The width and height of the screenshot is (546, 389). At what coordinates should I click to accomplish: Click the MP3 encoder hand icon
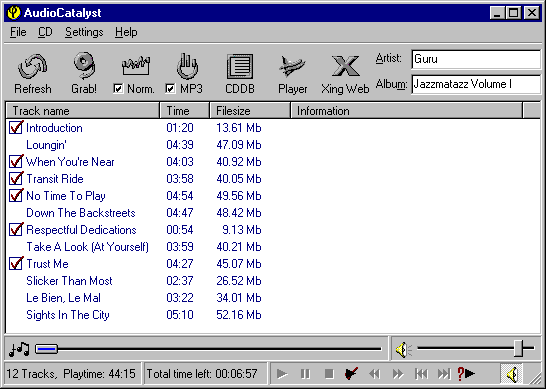[187, 66]
